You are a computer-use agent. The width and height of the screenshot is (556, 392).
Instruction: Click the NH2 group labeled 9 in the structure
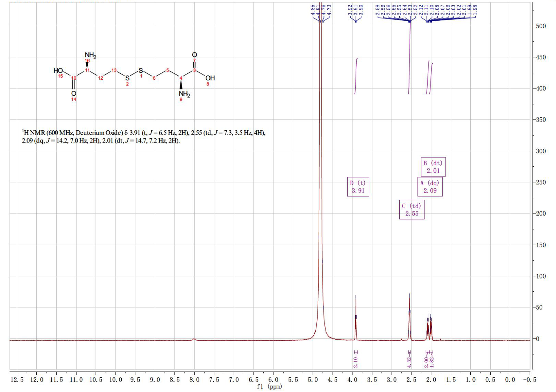(184, 94)
